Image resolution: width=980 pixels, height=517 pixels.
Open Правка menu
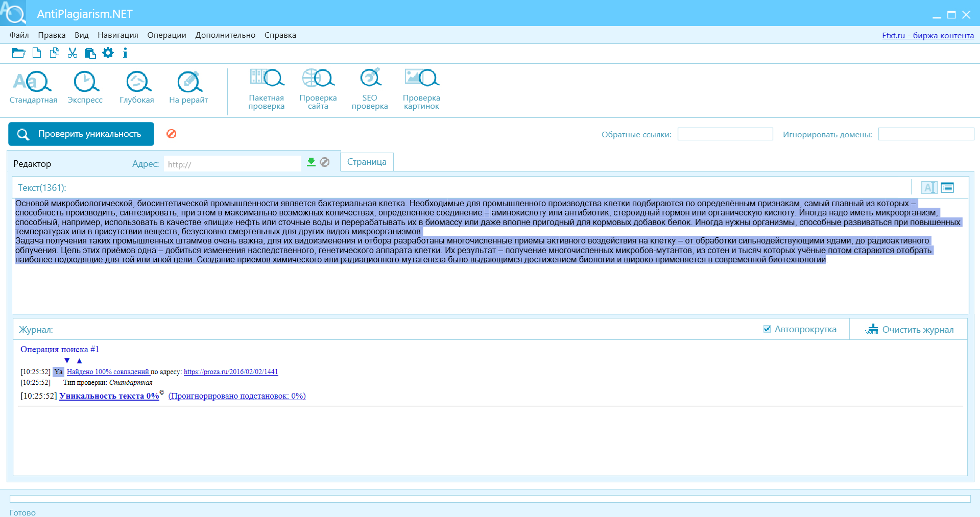[52, 35]
